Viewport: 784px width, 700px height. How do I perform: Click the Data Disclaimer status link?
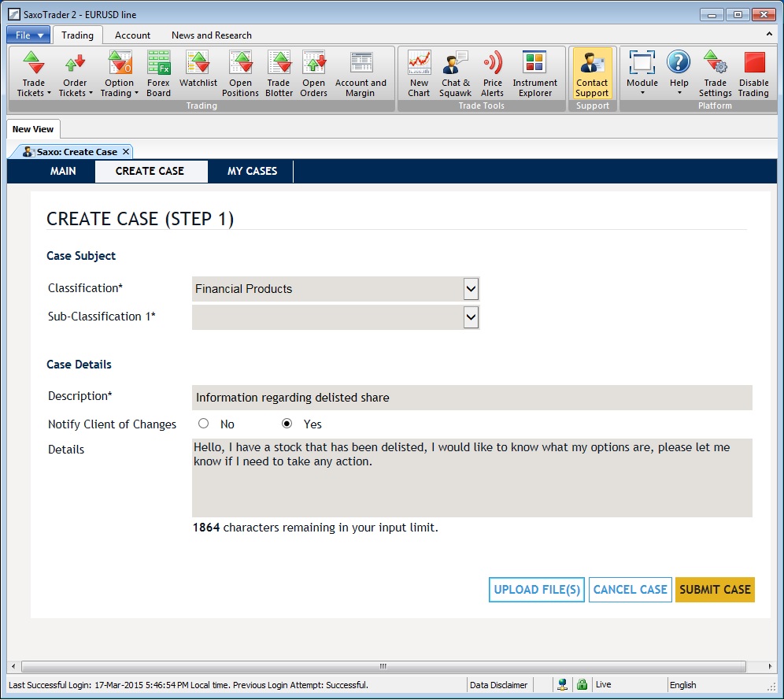pos(498,685)
